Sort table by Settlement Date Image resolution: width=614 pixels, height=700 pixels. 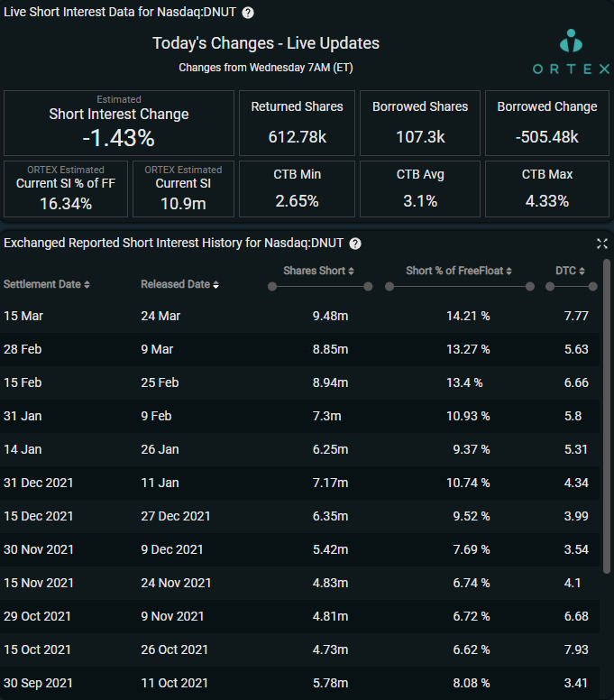[x=46, y=284]
